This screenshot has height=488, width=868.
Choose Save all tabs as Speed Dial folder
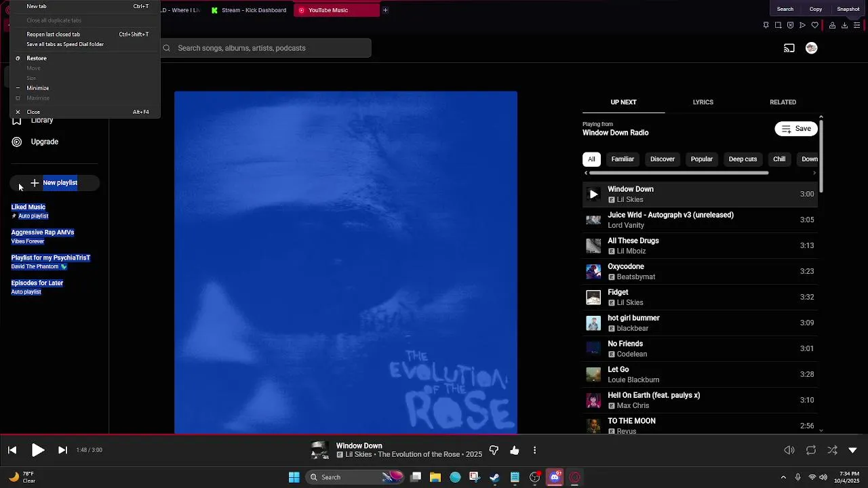[x=85, y=44]
